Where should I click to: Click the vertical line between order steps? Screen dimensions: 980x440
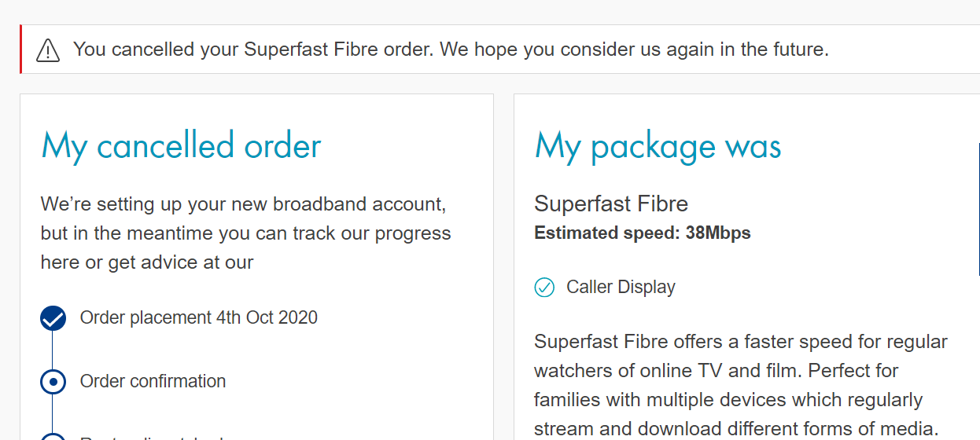53,350
